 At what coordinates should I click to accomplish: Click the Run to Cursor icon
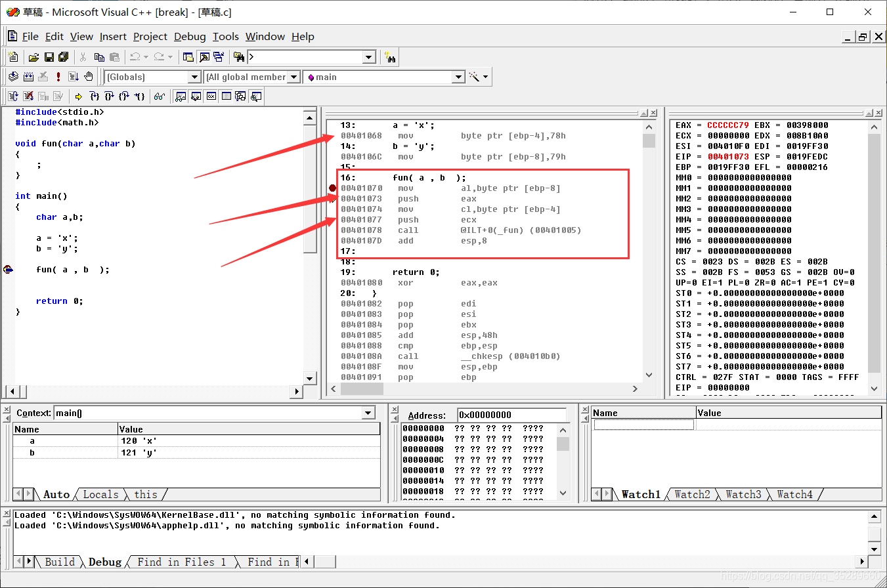[140, 96]
